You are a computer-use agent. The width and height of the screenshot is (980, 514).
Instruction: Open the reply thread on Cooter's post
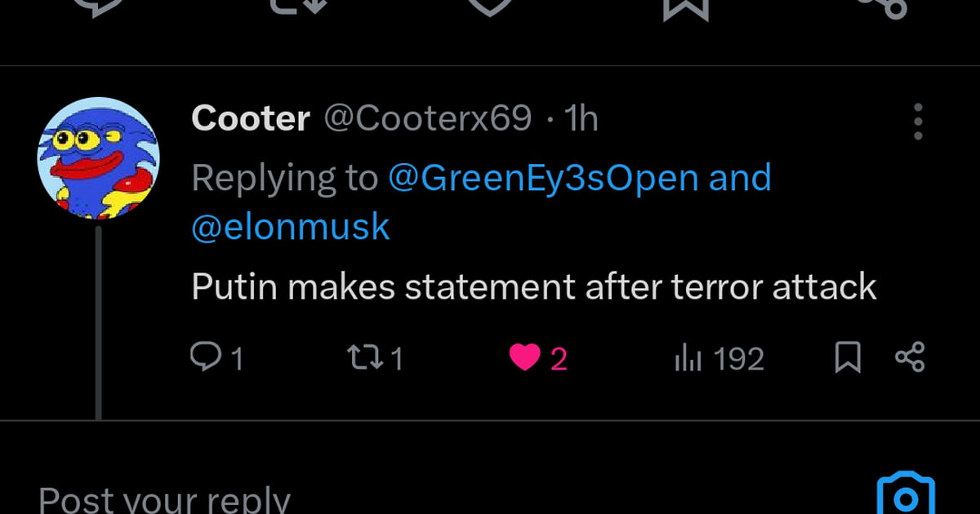tap(204, 357)
